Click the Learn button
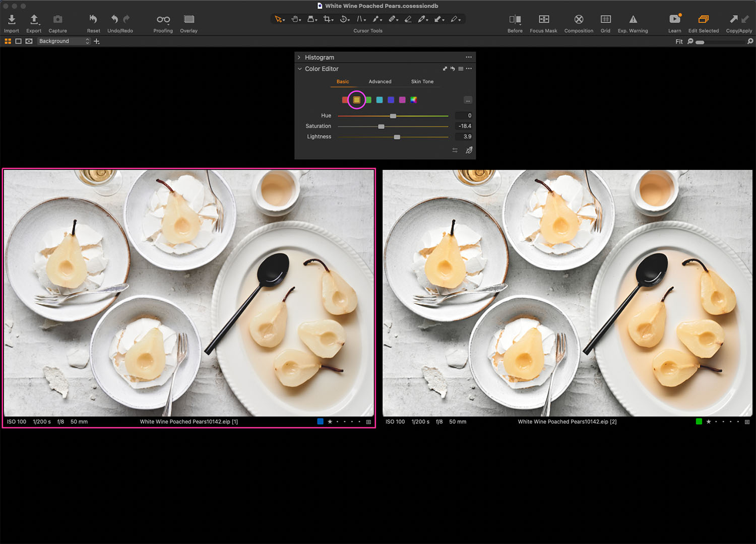 pyautogui.click(x=675, y=23)
